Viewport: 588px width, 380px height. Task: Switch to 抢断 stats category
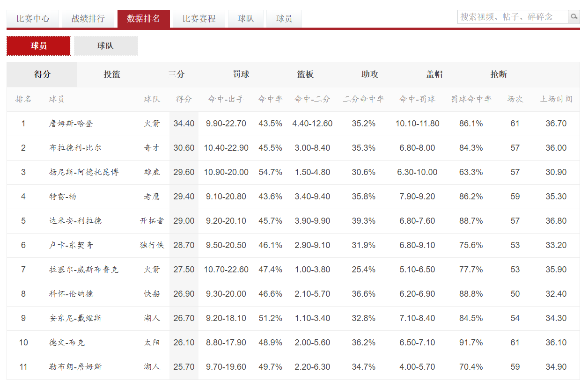point(499,74)
